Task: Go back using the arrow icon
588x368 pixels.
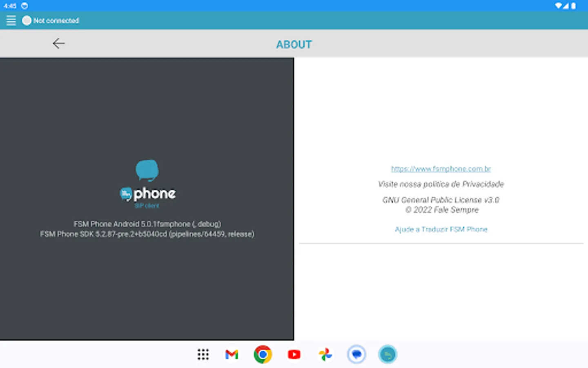Action: pyautogui.click(x=59, y=43)
